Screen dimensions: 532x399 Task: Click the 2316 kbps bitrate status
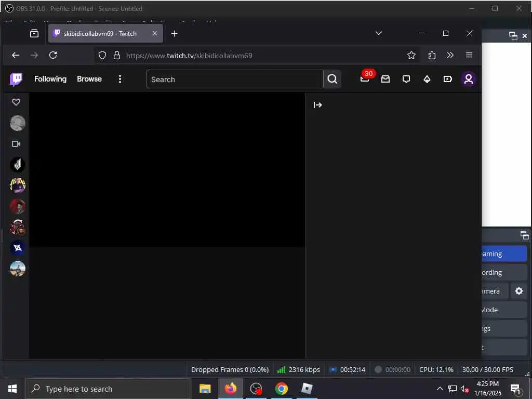click(x=299, y=369)
